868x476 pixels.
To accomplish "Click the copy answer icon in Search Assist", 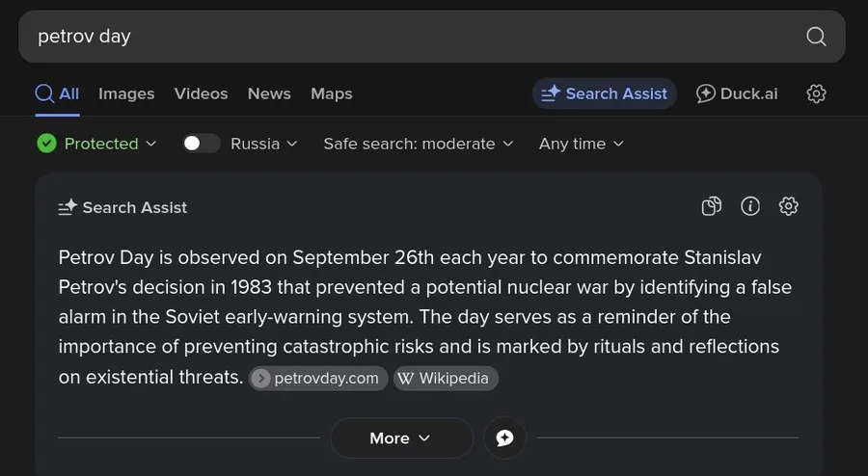I will 712,206.
